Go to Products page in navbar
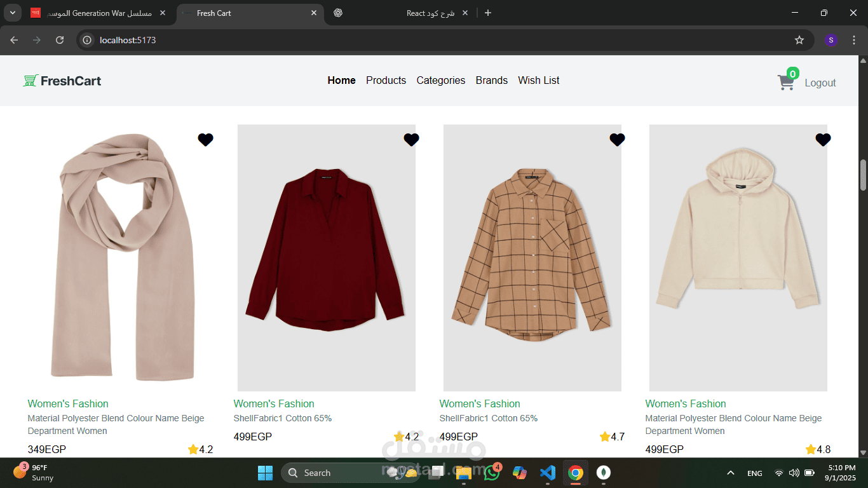The width and height of the screenshot is (868, 488). tap(386, 80)
